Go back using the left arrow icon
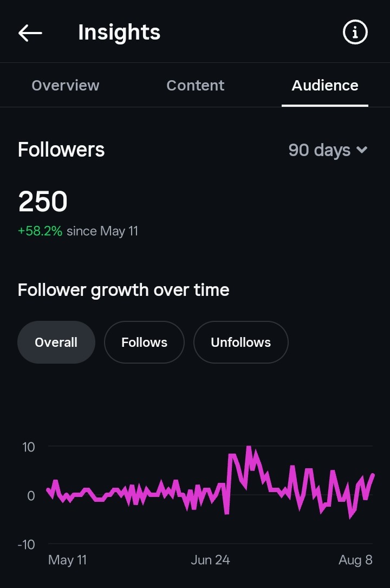Image resolution: width=390 pixels, height=588 pixels. click(x=30, y=33)
